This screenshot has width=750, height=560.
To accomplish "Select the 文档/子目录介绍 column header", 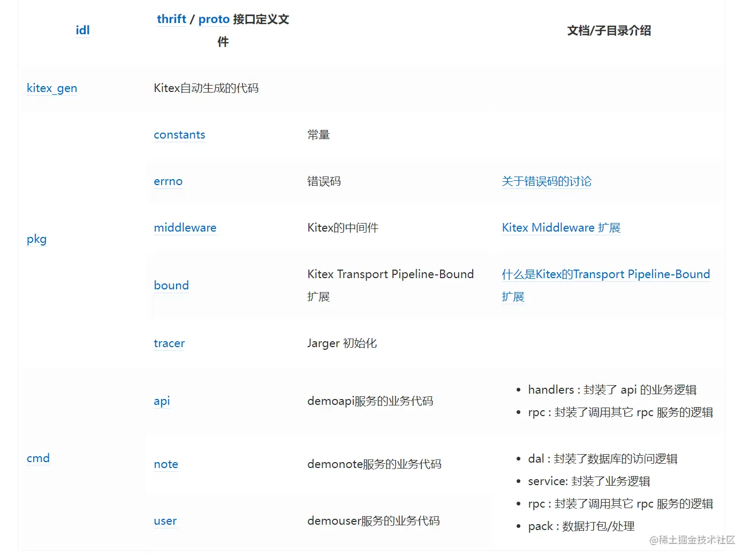I will tap(609, 30).
